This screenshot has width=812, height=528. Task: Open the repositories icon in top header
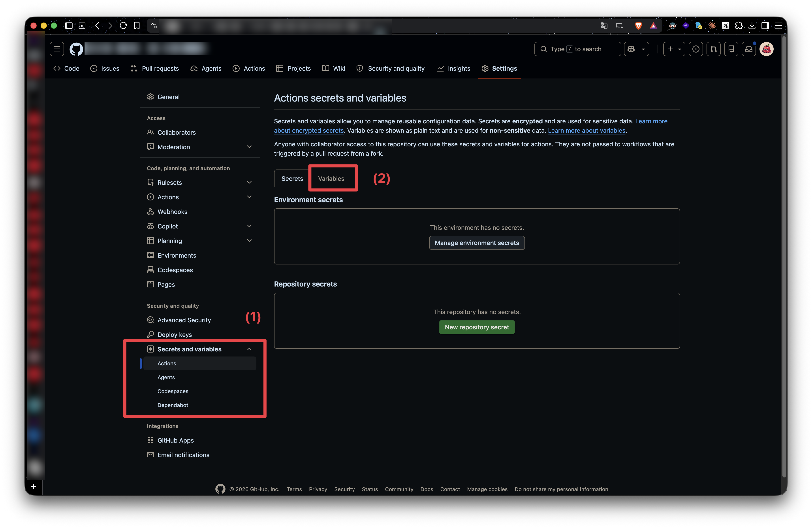(x=731, y=49)
